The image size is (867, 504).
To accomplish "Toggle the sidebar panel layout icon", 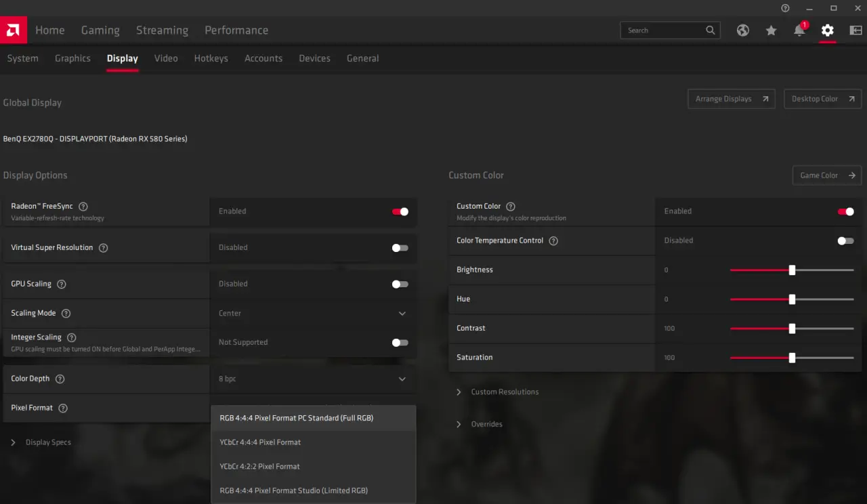I will tap(856, 30).
